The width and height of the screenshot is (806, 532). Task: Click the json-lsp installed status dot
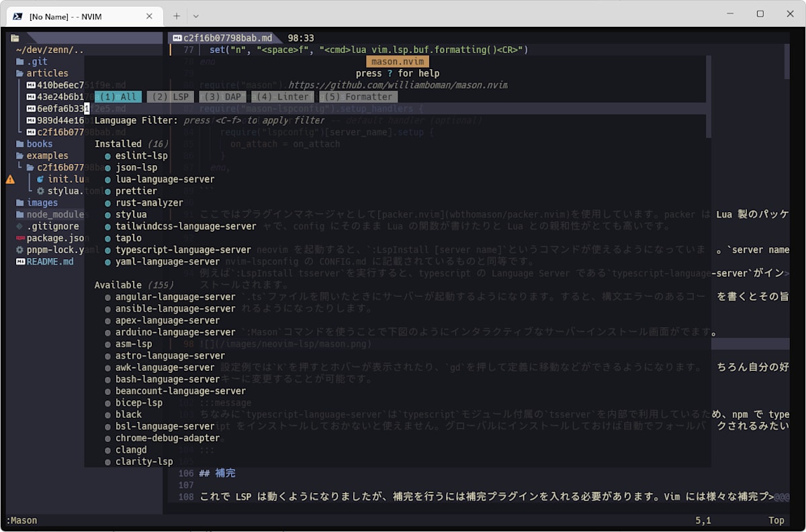point(108,167)
